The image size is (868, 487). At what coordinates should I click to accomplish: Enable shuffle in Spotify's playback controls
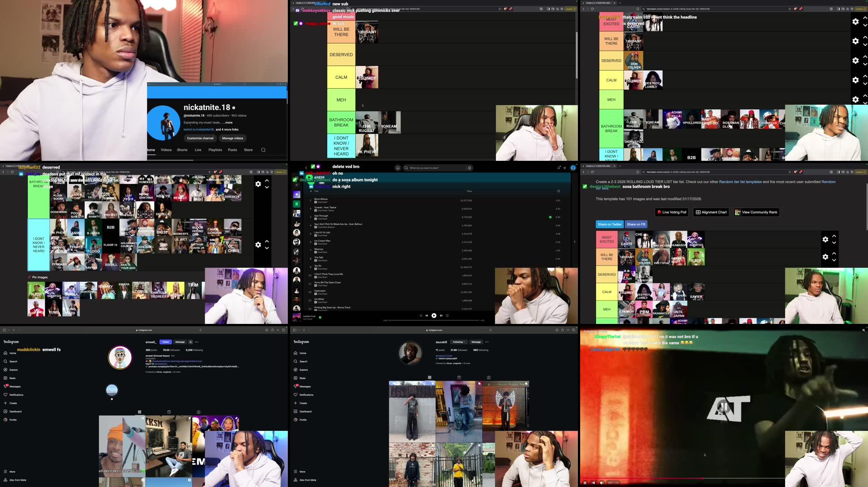(421, 315)
